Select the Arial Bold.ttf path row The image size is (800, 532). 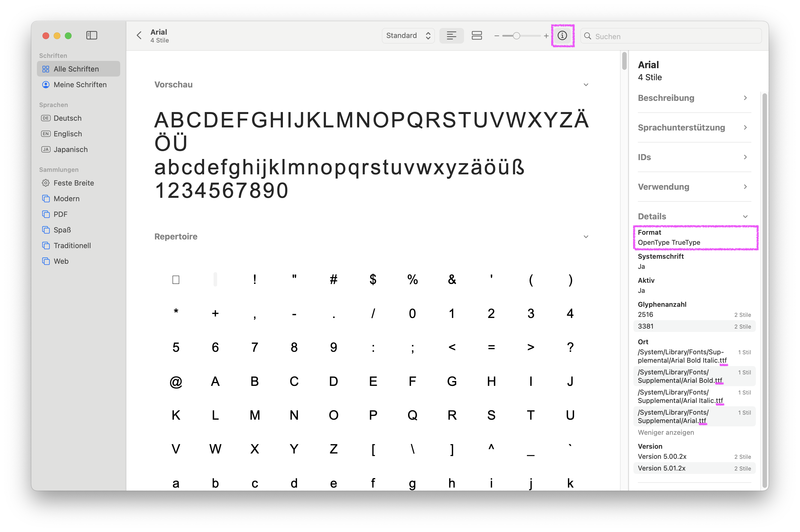tap(694, 376)
